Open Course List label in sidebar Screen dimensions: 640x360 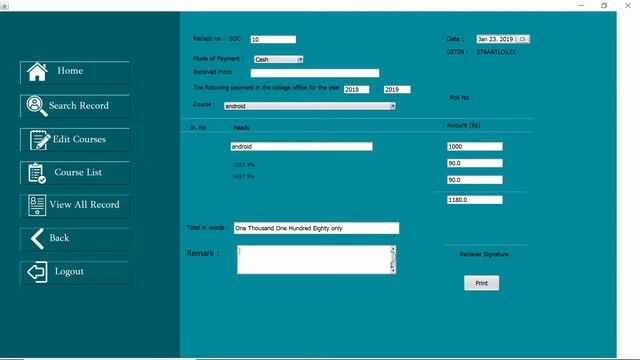coord(78,172)
